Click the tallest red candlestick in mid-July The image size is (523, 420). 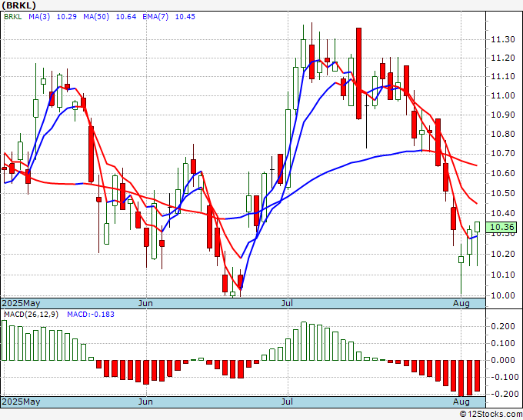pyautogui.click(x=358, y=73)
